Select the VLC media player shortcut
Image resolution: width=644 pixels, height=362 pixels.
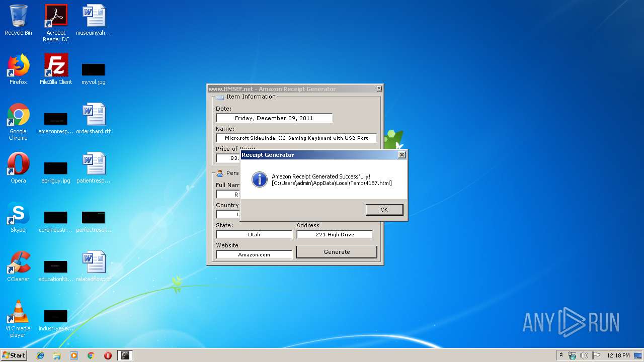point(18,319)
